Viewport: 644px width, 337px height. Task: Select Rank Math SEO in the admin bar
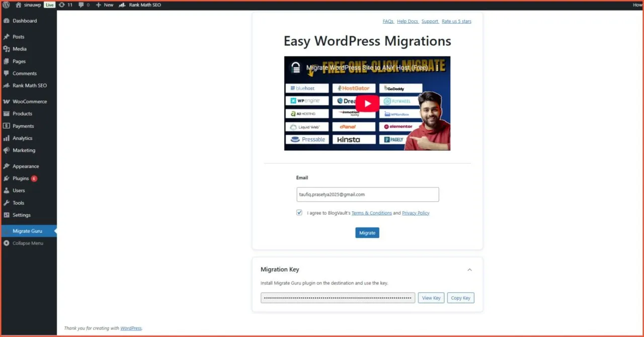pos(143,5)
